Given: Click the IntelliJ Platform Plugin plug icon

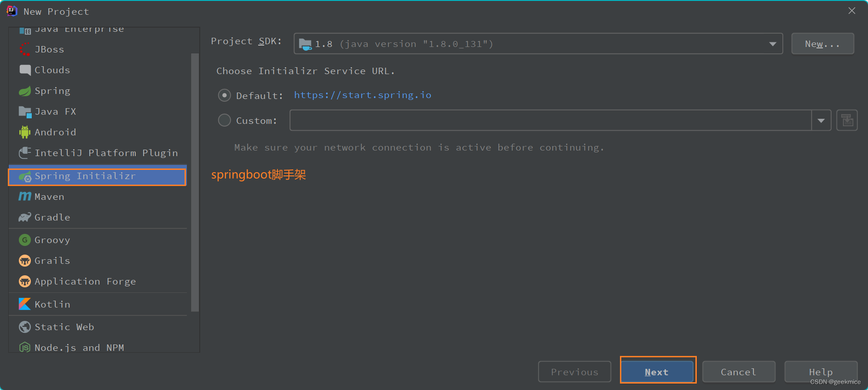Looking at the screenshot, I should (x=25, y=152).
